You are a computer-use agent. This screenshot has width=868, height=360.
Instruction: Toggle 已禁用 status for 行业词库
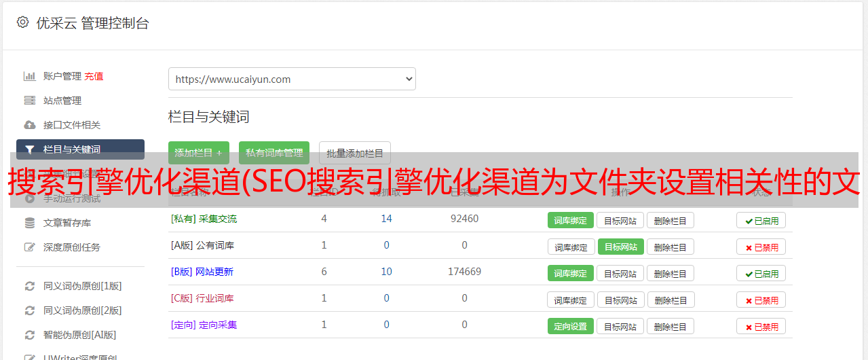[x=761, y=300]
